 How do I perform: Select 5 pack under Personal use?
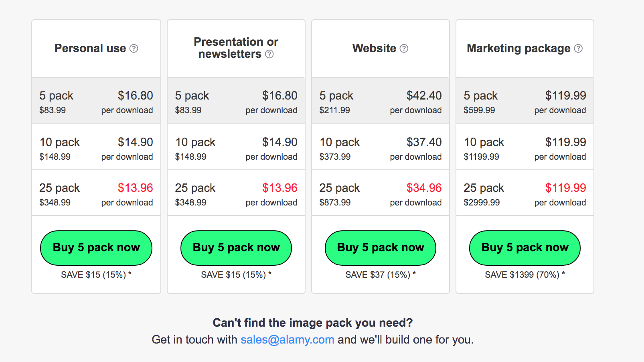96,100
